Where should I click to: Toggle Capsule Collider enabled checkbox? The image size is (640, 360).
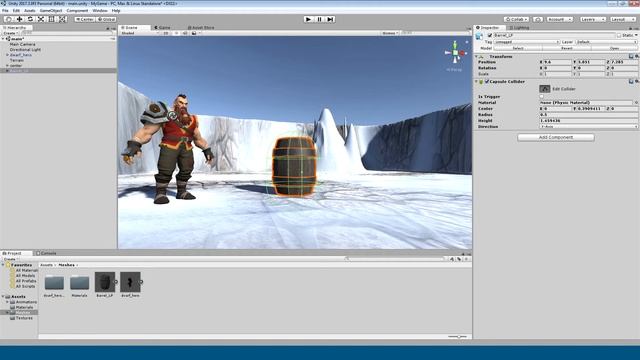(x=487, y=82)
